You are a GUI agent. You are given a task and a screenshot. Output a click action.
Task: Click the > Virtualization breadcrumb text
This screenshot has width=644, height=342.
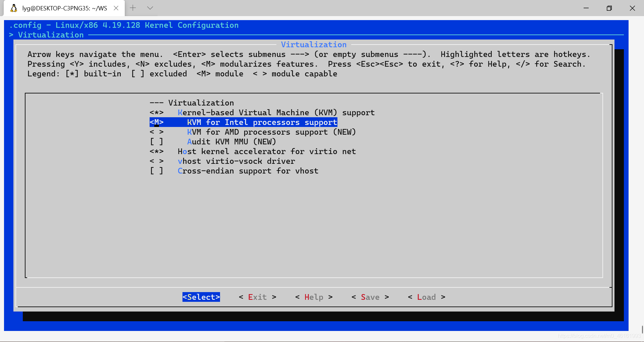pyautogui.click(x=46, y=35)
